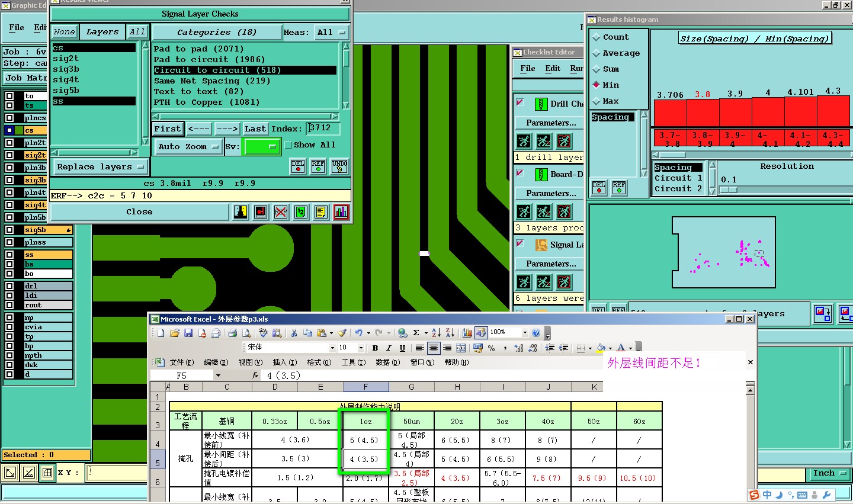Click the REF icon in Results histogram

[x=619, y=188]
